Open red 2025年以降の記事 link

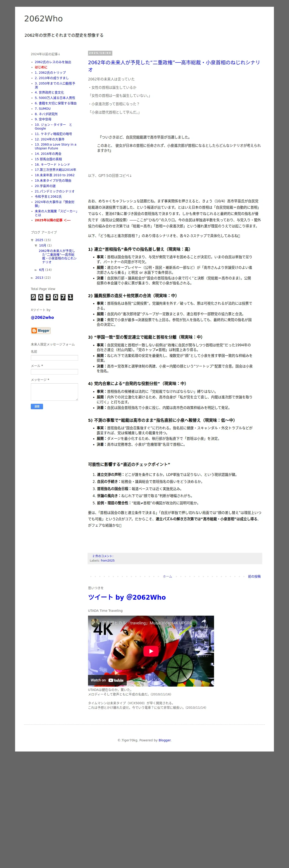[52, 220]
